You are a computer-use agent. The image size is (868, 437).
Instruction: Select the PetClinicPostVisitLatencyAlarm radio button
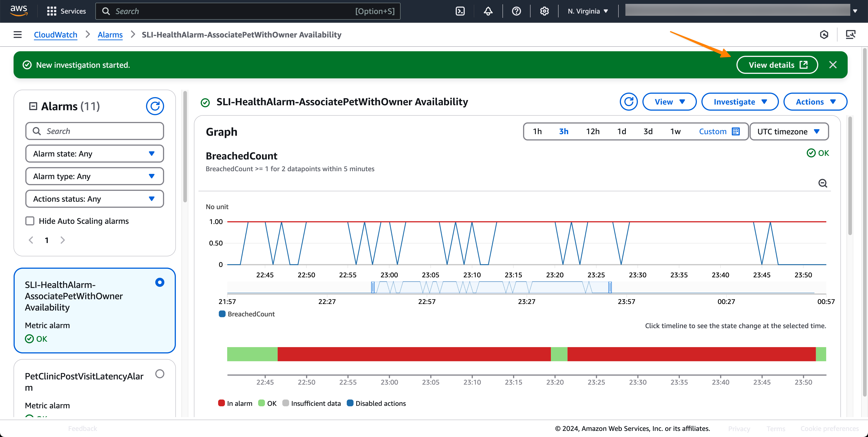point(160,374)
